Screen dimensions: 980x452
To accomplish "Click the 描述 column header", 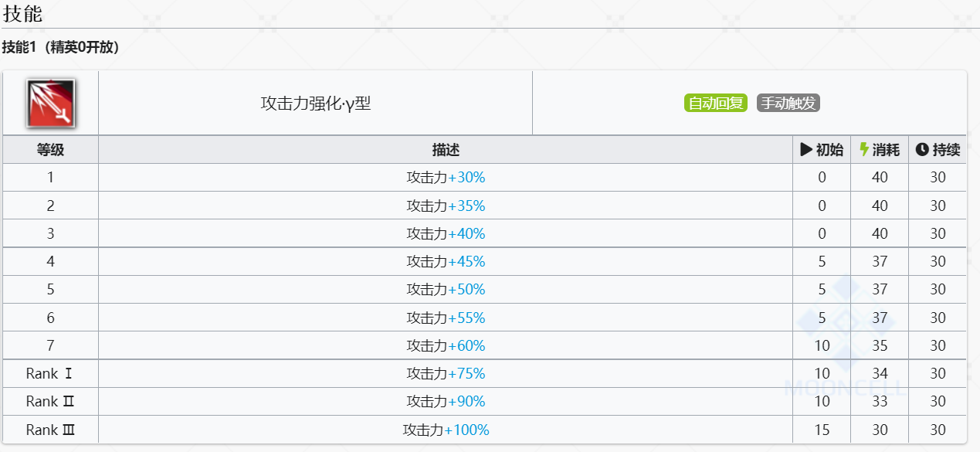I will (446, 150).
